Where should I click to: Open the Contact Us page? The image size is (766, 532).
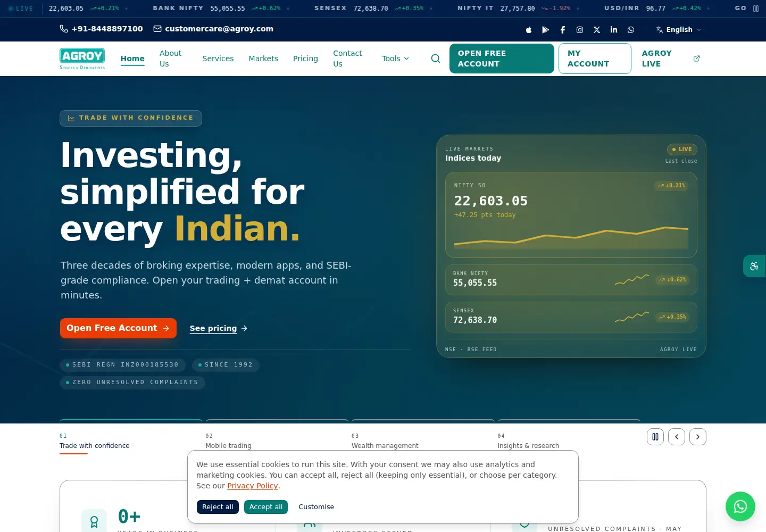coord(347,59)
